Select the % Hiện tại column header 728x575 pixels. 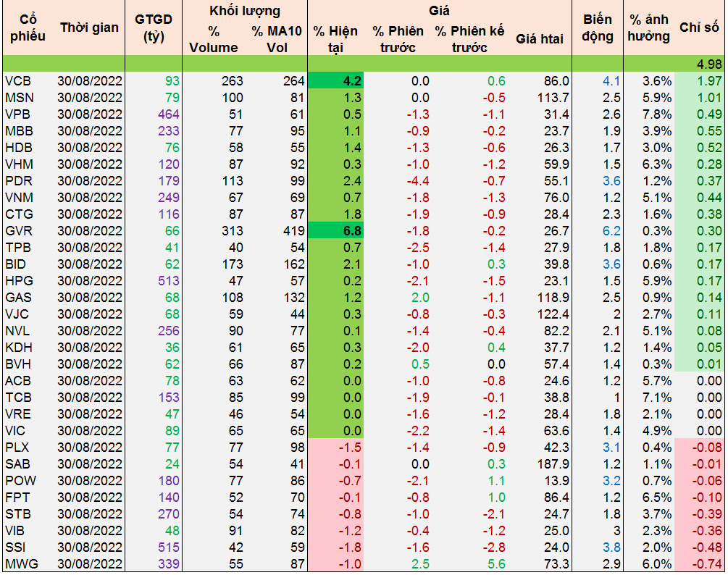(335, 39)
